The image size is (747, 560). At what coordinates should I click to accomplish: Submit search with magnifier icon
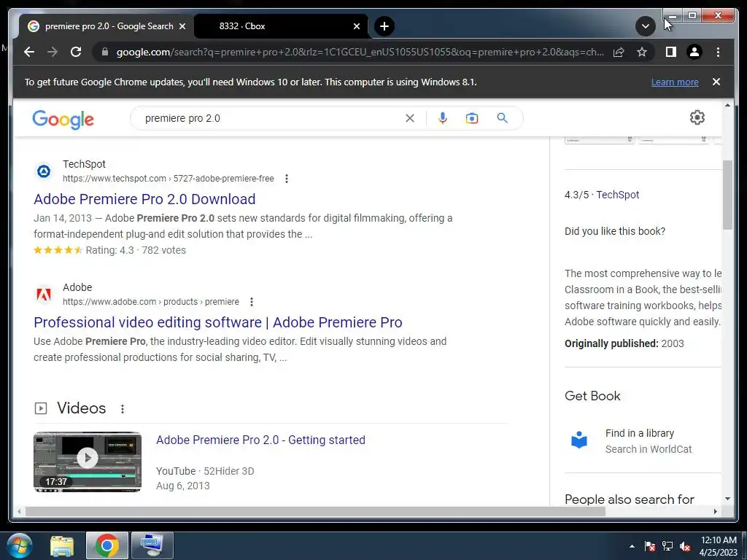point(502,118)
